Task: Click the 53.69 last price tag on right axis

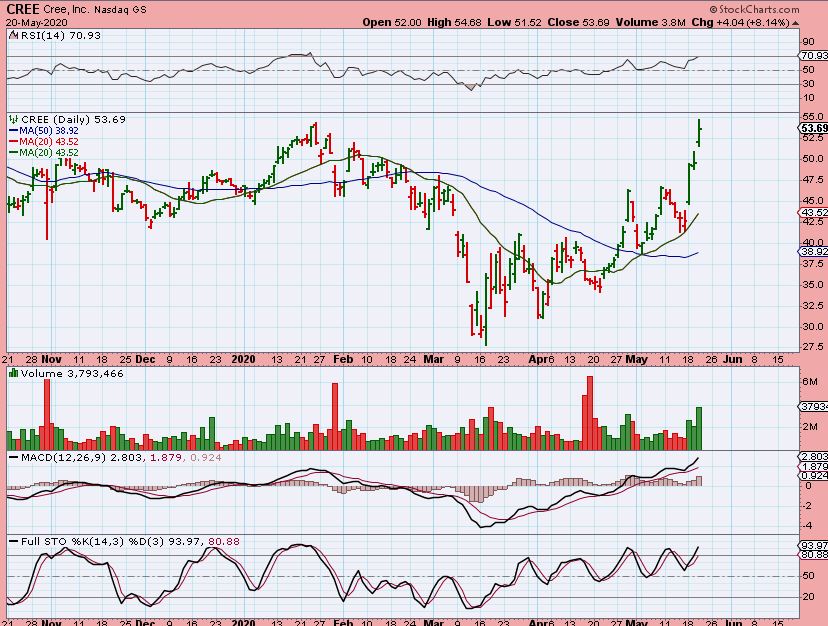Action: point(814,128)
